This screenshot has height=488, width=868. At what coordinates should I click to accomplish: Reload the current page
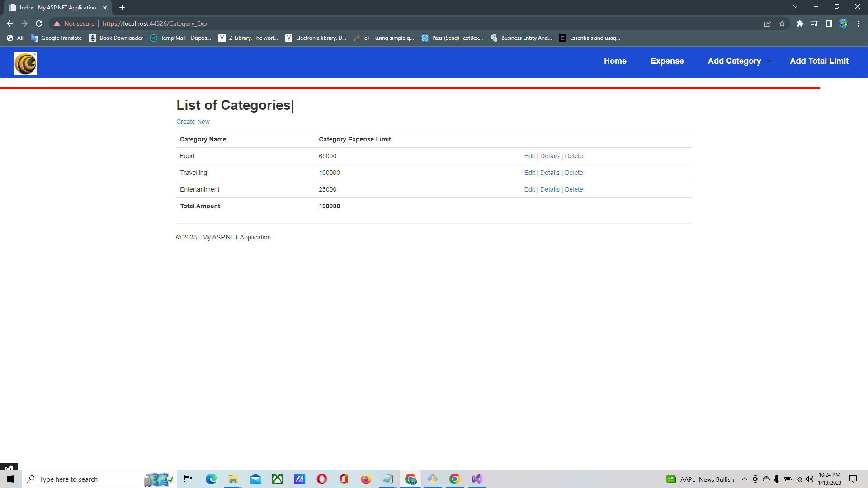pyautogui.click(x=39, y=23)
